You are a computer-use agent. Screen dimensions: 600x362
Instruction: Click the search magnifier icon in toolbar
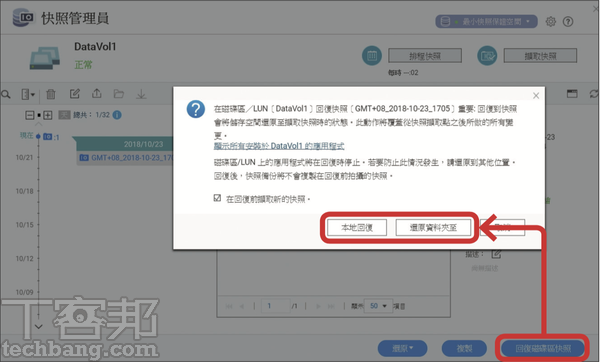click(x=5, y=94)
